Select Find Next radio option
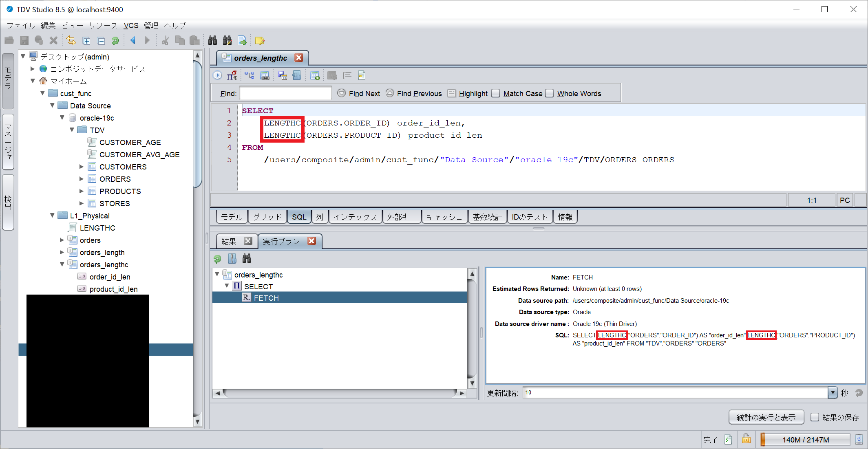This screenshot has width=868, height=449. 342,93
